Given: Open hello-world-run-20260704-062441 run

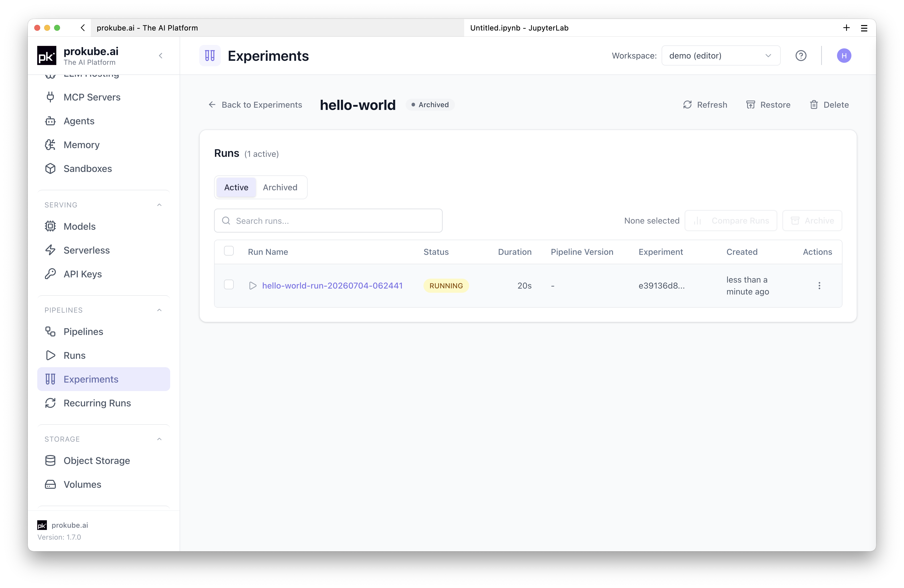Looking at the screenshot, I should [x=332, y=286].
